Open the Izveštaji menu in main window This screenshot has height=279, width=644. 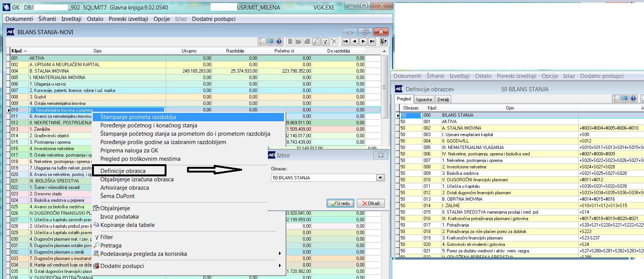71,19
